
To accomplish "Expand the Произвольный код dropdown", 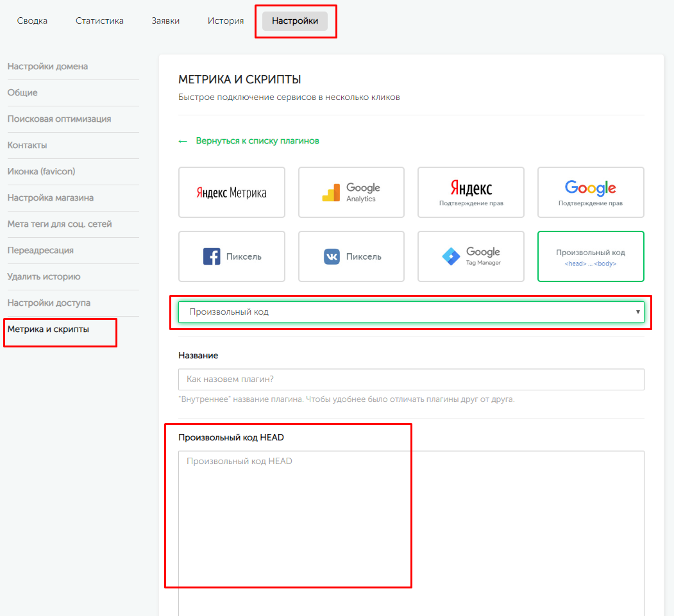I will pos(410,312).
